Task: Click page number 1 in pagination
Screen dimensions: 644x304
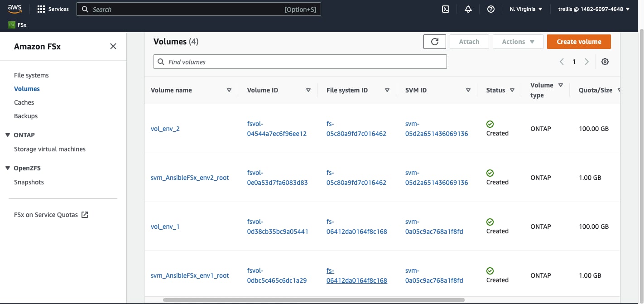Action: (574, 62)
